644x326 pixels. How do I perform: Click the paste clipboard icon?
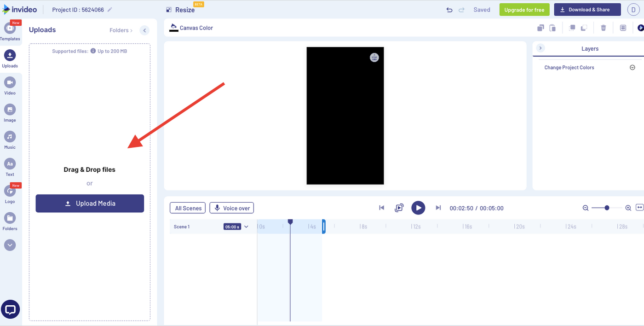(x=552, y=28)
